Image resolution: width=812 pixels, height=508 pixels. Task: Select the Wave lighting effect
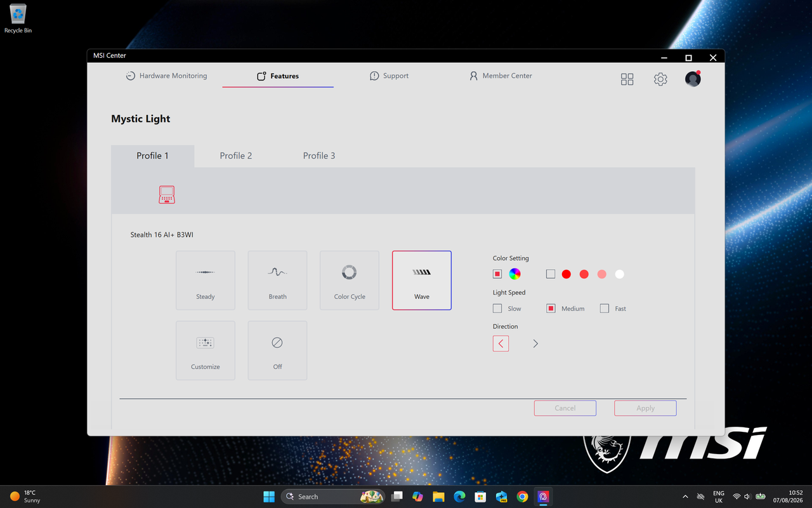pos(422,280)
